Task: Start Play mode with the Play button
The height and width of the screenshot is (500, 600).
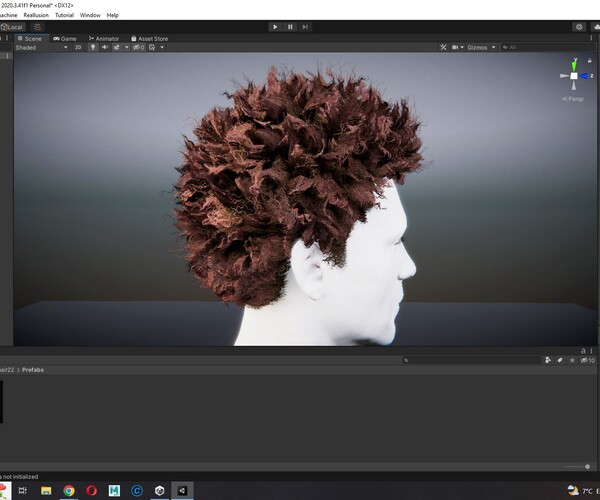Action: (275, 27)
